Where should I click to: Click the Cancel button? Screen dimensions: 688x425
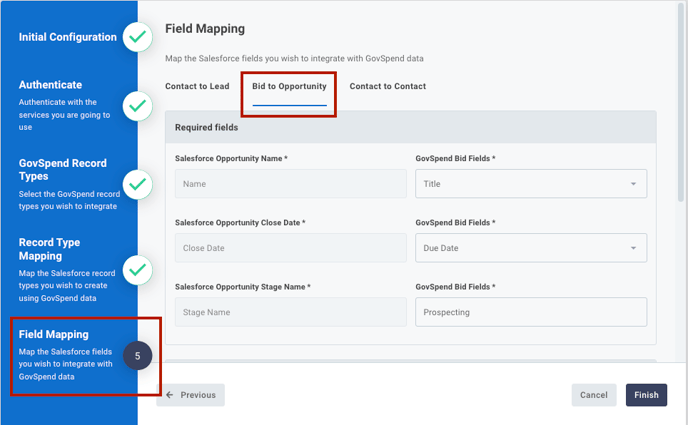pos(594,395)
